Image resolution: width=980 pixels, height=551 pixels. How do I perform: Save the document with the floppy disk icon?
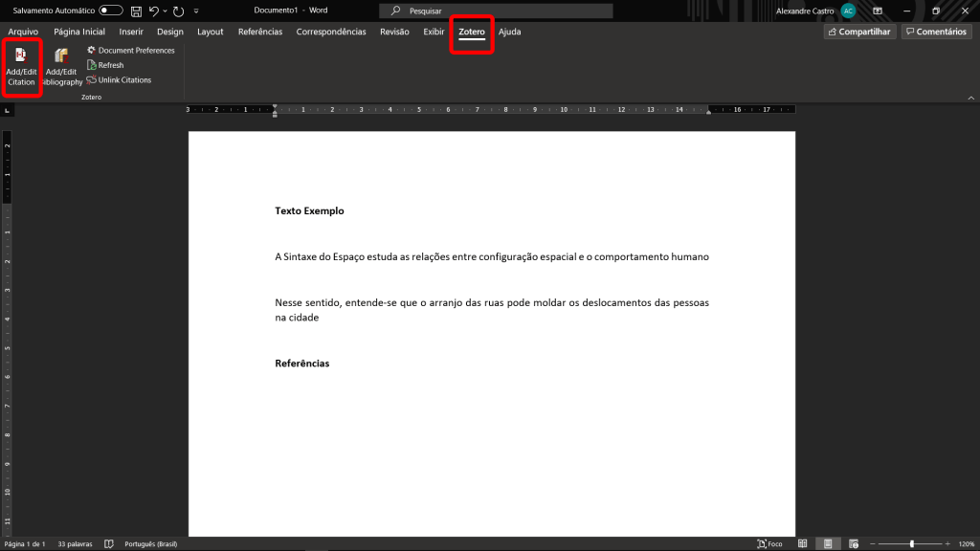(136, 11)
